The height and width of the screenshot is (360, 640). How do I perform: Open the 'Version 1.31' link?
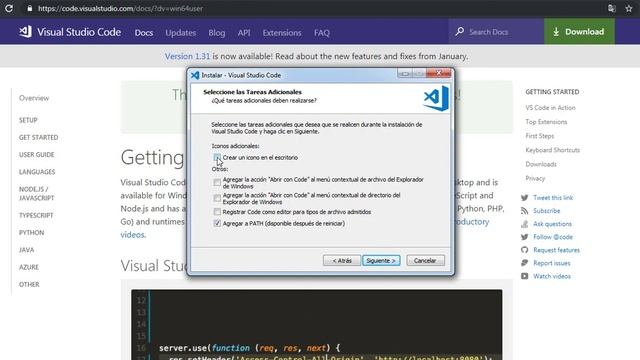click(187, 56)
